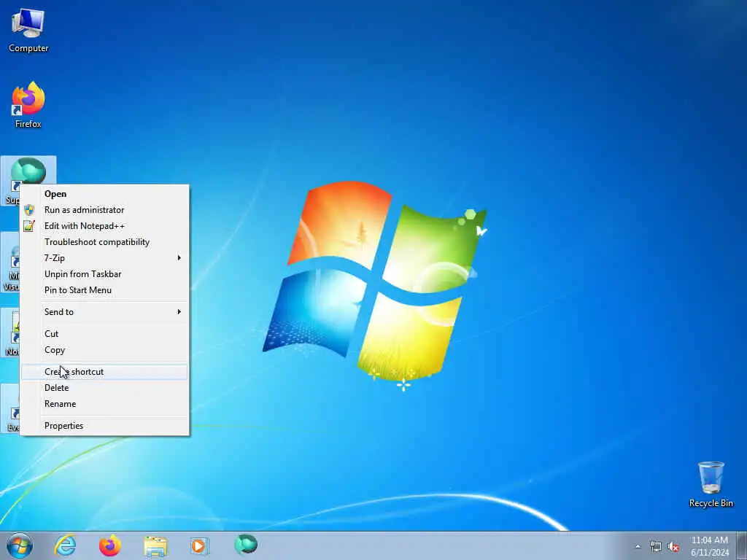This screenshot has width=747, height=560.
Task: Select Pin to Start Menu
Action: [104, 290]
